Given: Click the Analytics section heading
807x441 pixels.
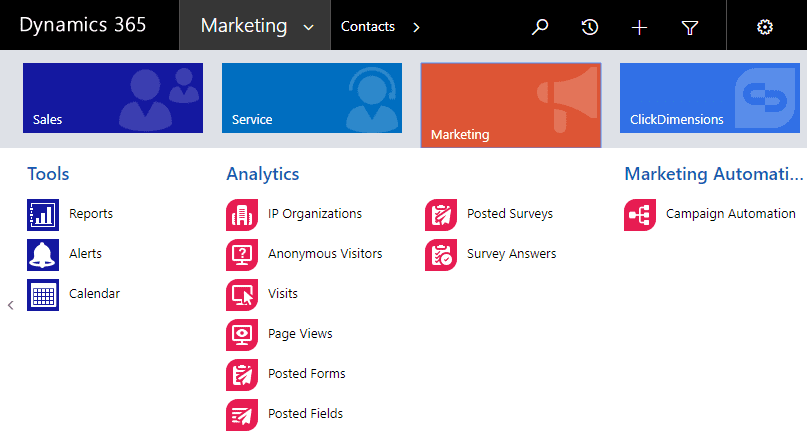Looking at the screenshot, I should coord(262,174).
